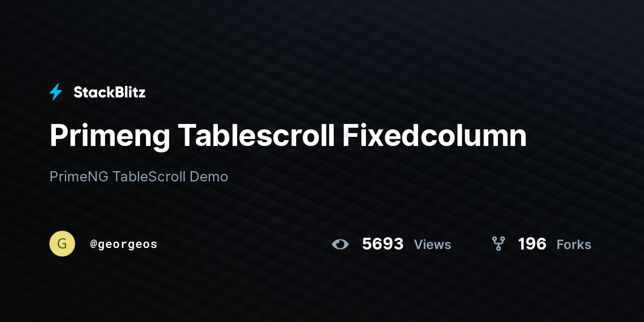The image size is (644, 322).
Task: Select the PrimeNG TableScroll Demo description
Action: pyautogui.click(x=139, y=177)
